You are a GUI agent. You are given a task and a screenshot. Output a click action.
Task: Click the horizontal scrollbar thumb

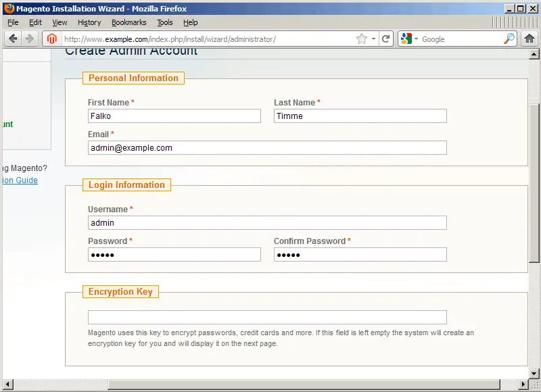point(304,384)
